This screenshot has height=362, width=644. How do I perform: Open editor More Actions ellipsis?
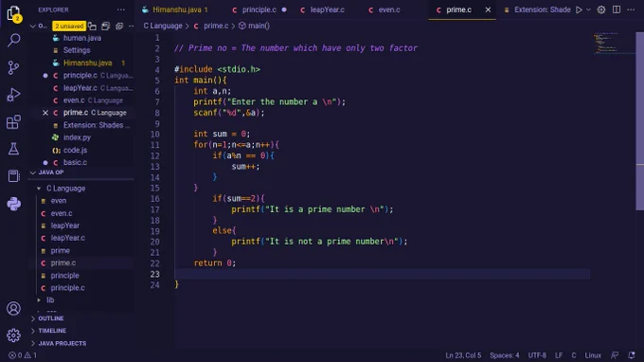631,9
